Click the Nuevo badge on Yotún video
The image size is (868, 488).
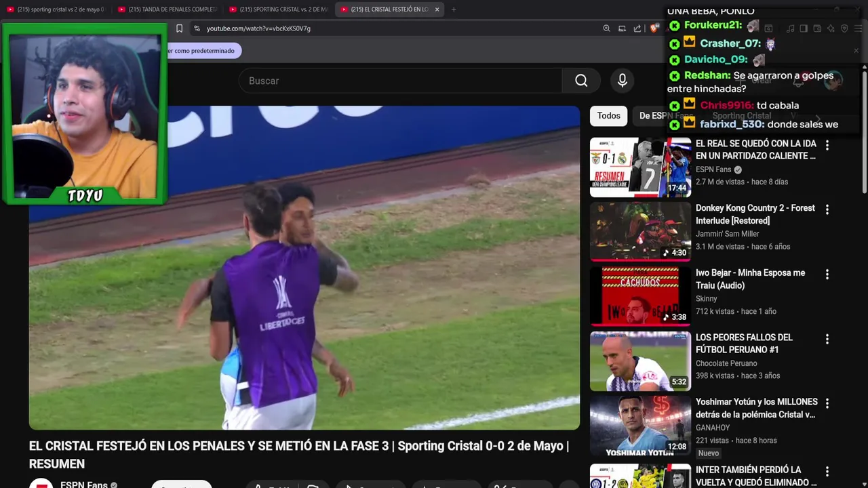pos(709,453)
